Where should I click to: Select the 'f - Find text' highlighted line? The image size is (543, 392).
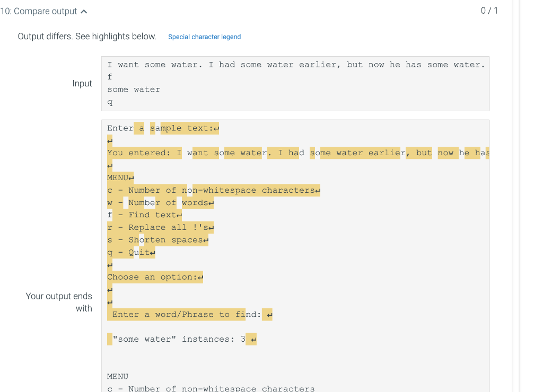coord(143,215)
